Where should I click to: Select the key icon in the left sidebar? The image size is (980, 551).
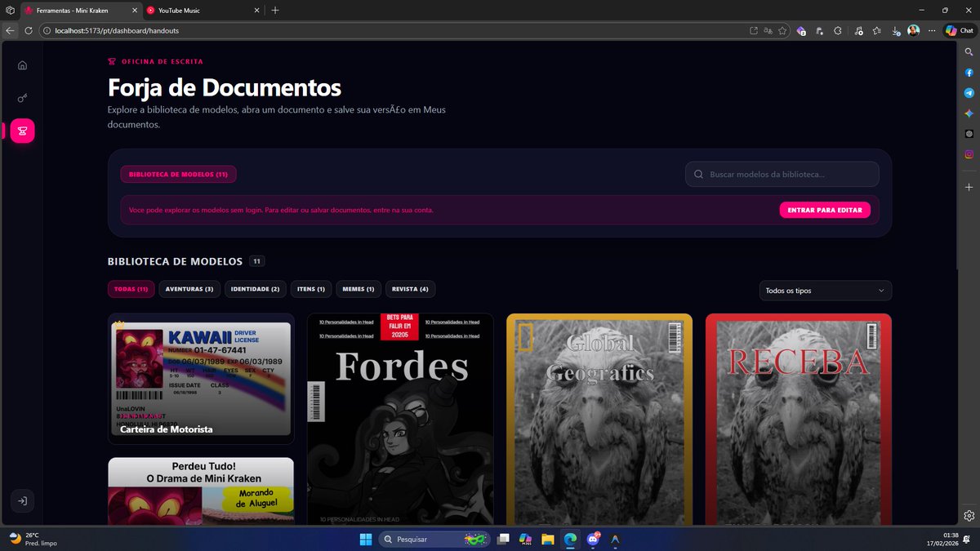tap(22, 97)
